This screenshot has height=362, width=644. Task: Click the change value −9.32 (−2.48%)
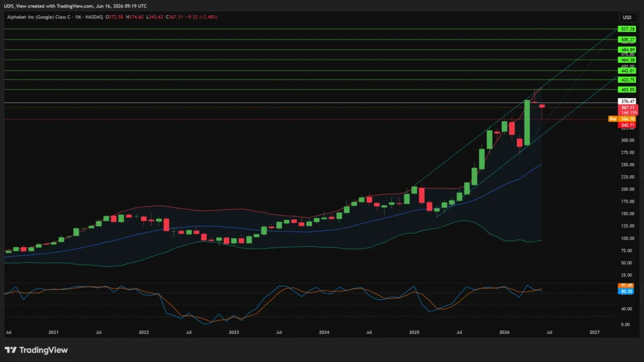tap(202, 17)
